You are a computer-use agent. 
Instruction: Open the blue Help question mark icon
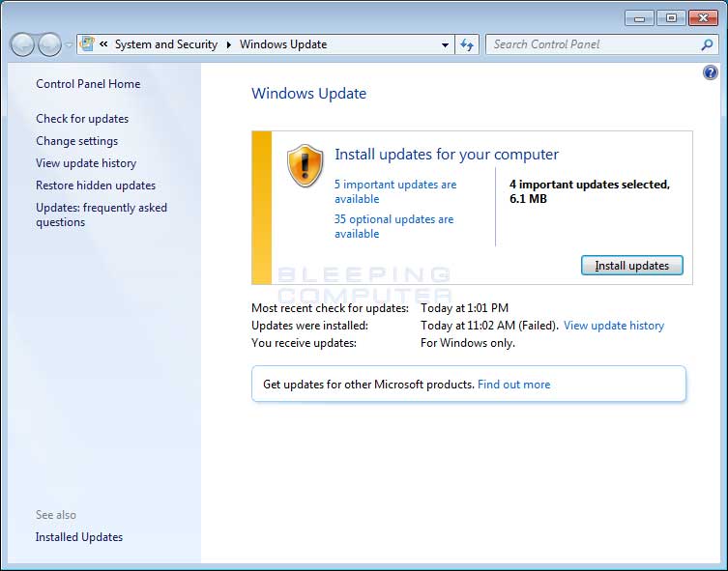(710, 72)
